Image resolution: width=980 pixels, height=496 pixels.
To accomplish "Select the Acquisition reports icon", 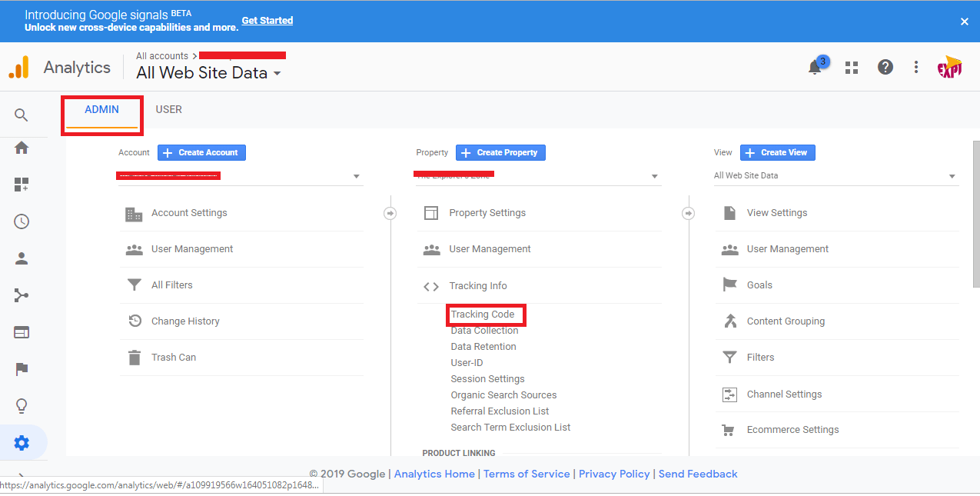I will pyautogui.click(x=21, y=295).
